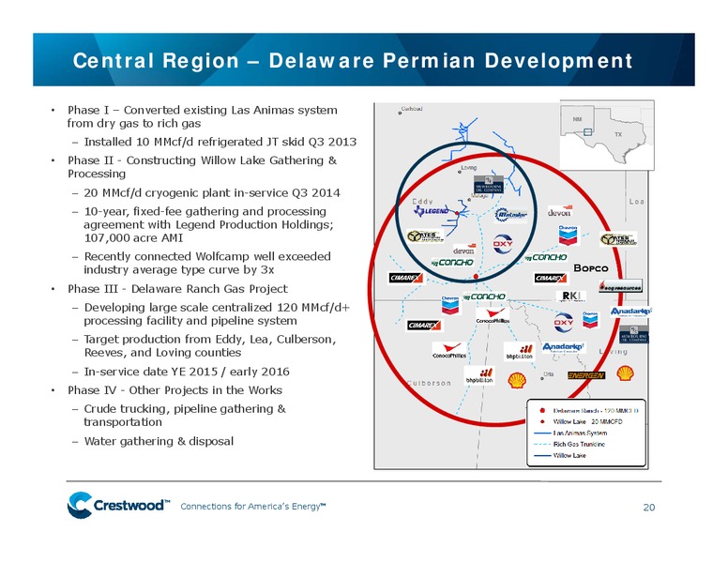Click the Matador gear-shaped logo
Viewport: 728px width, 563px height.
pos(510,215)
